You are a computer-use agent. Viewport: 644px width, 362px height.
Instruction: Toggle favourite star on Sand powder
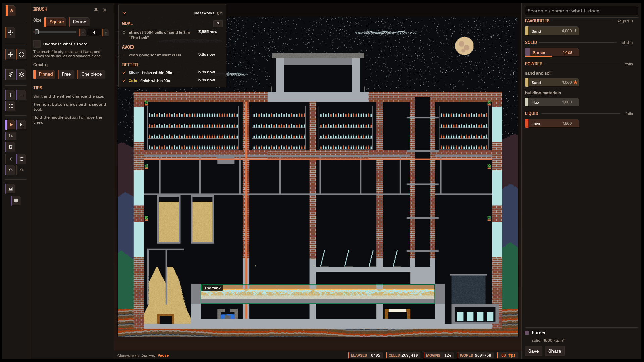(x=575, y=82)
